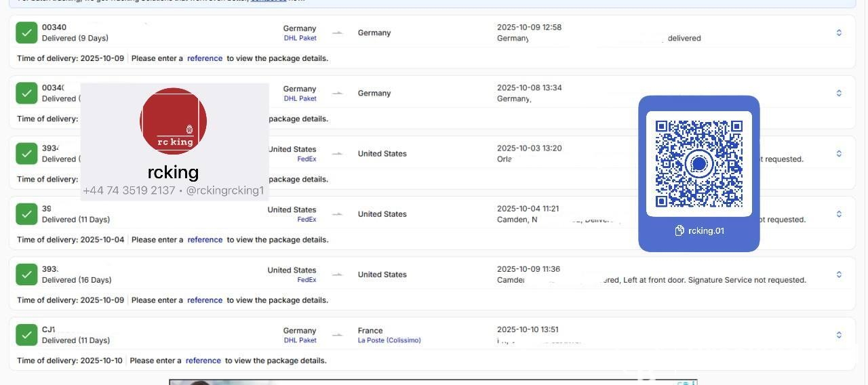Select green check for the 2025-10-03 13:20 shipment
Screen dimensions: 868x385
click(x=26, y=154)
